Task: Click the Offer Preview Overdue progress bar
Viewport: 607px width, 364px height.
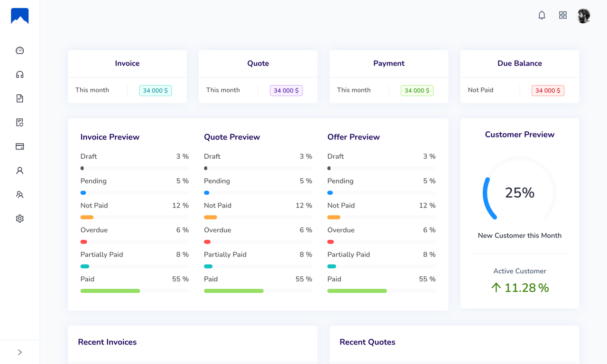Action: [381, 242]
